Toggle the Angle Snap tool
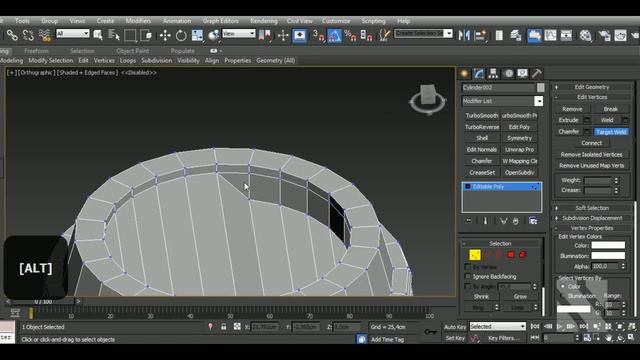640x360 pixels. pyautogui.click(x=334, y=36)
